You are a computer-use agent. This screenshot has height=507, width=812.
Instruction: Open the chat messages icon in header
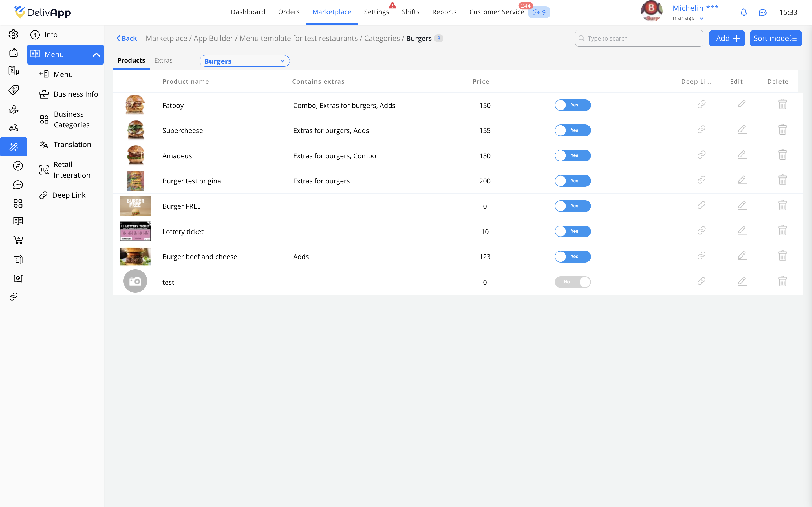coord(762,12)
